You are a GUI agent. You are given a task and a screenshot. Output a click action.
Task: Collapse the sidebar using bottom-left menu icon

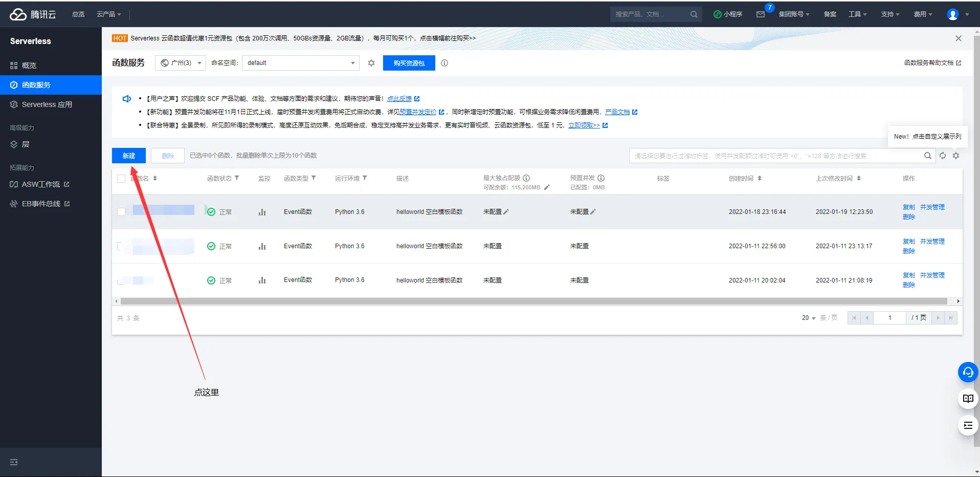click(x=14, y=462)
